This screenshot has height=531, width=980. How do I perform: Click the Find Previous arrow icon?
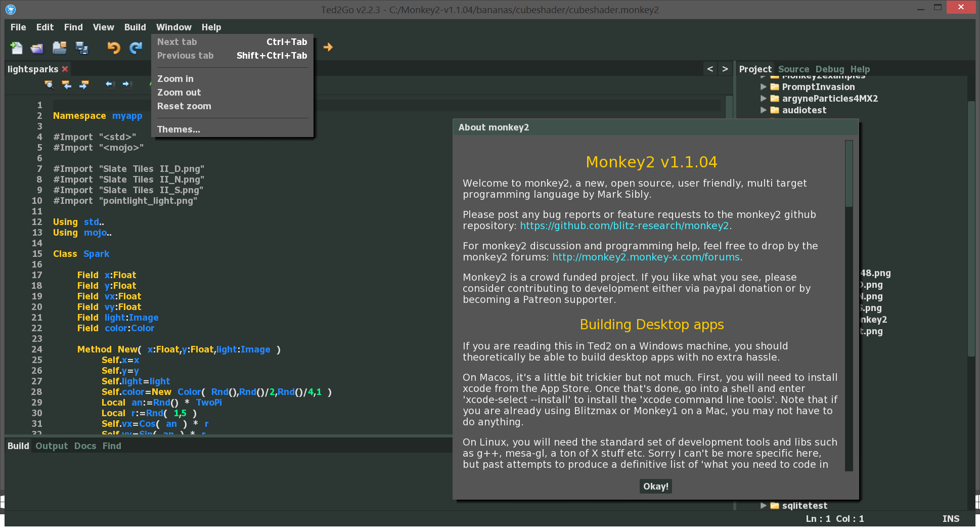[x=67, y=84]
